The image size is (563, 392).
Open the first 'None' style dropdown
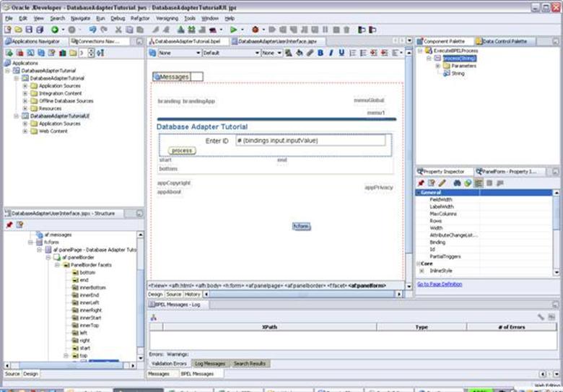[180, 53]
